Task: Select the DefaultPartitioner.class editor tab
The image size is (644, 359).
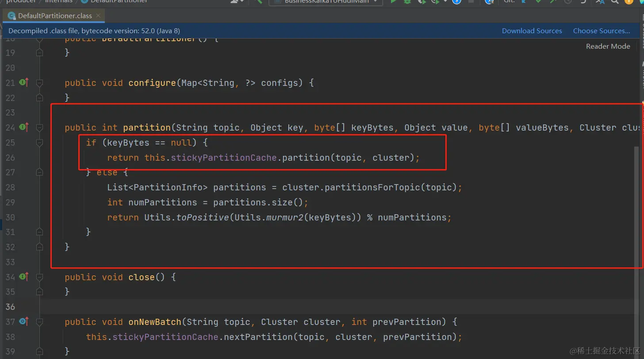Action: point(55,15)
